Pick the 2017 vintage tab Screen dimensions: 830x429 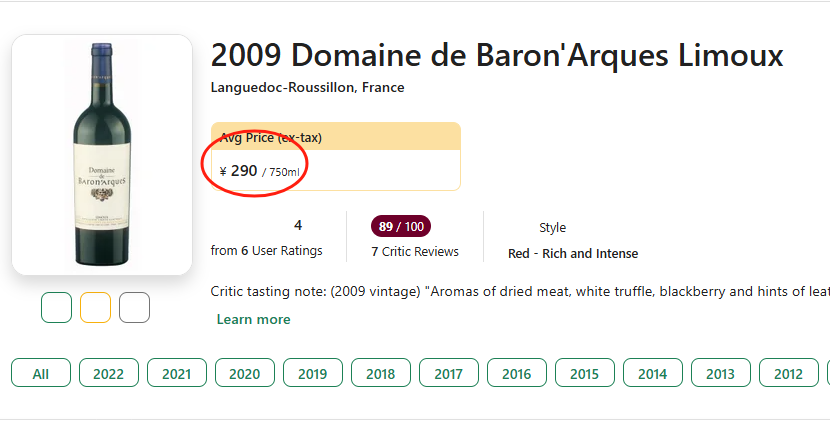[x=449, y=373]
